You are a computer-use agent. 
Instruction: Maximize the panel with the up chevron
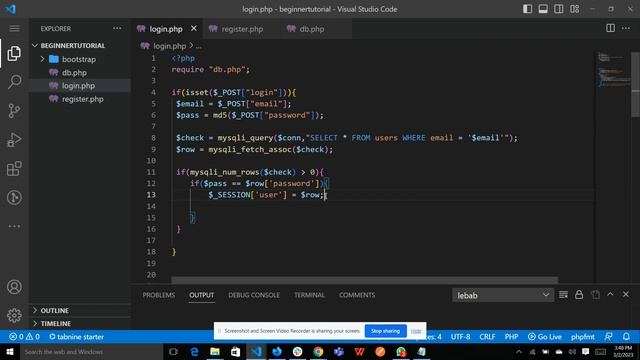point(610,294)
